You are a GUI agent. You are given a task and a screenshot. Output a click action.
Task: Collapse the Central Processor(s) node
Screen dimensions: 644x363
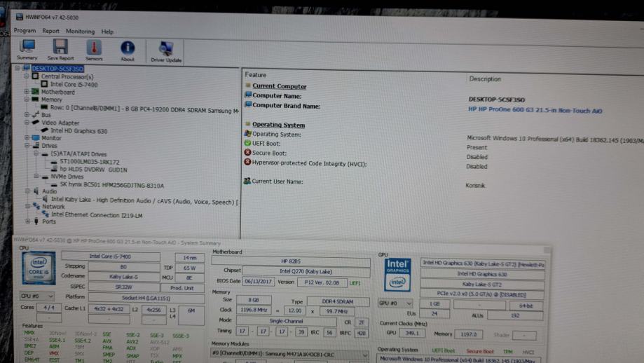point(27,76)
